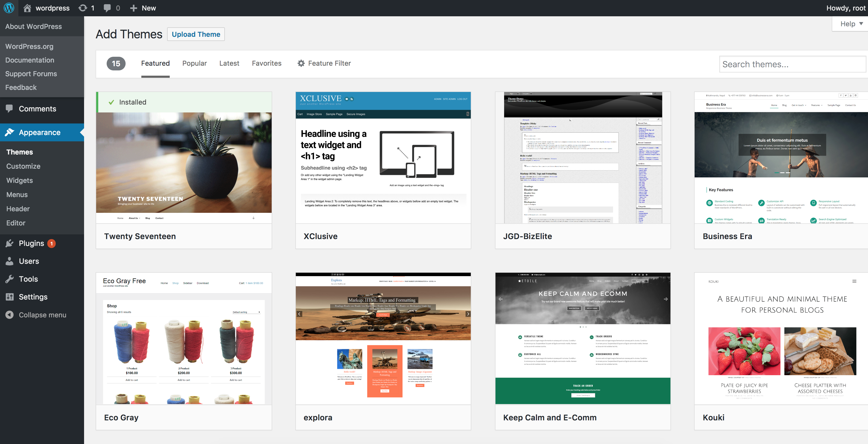Click inside the Search themes field
Image resolution: width=868 pixels, height=444 pixels.
[792, 64]
